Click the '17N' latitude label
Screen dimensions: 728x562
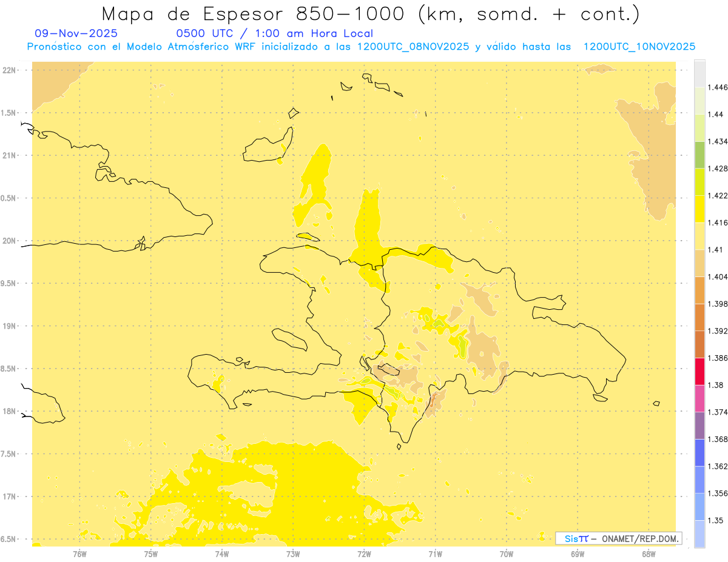(x=8, y=497)
